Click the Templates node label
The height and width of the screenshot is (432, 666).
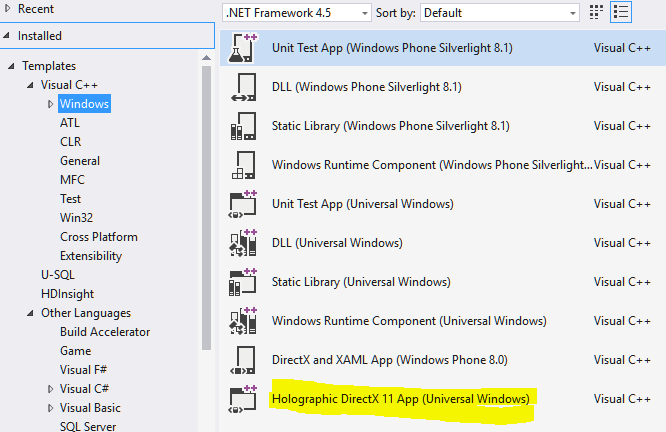coord(49,66)
